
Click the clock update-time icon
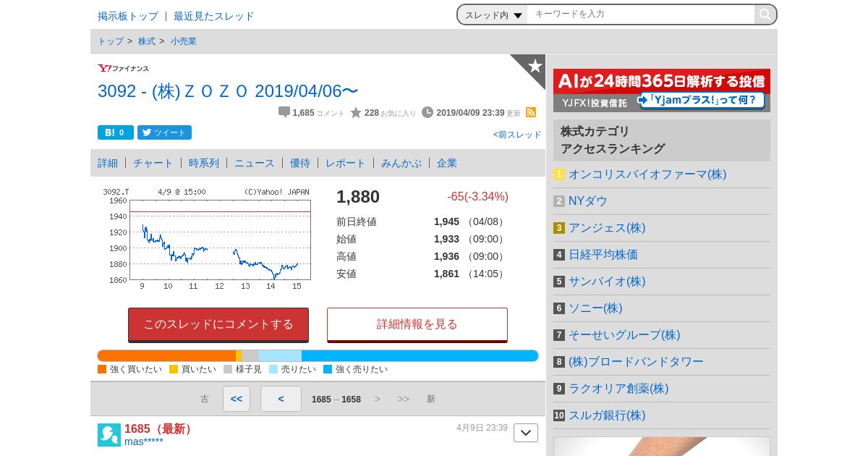pyautogui.click(x=427, y=112)
